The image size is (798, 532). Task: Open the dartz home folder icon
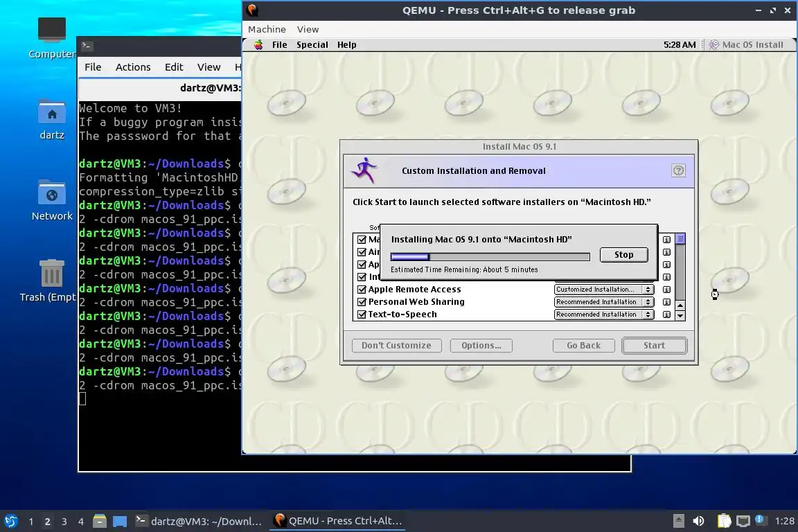(52, 120)
